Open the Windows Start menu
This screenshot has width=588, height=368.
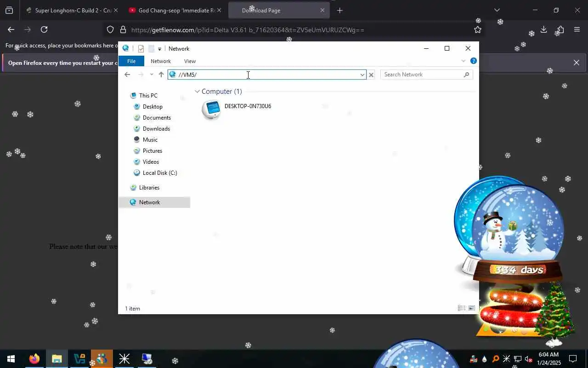click(x=11, y=359)
